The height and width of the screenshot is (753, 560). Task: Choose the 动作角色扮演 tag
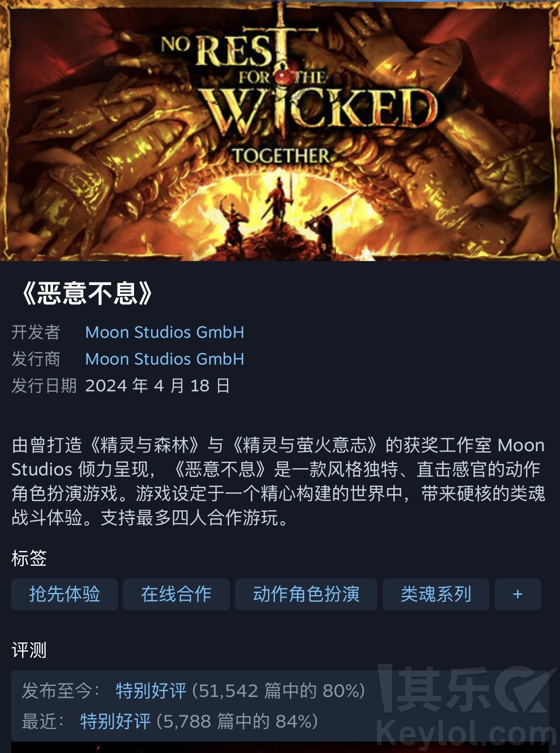[306, 594]
